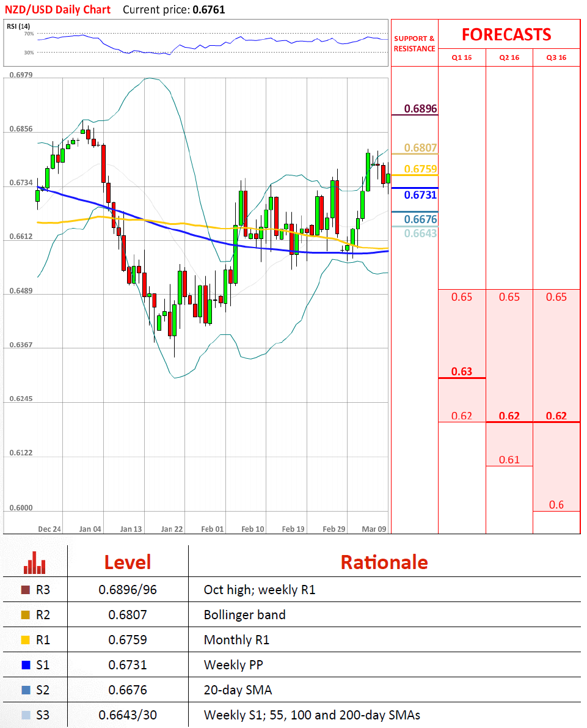Image resolution: width=587 pixels, height=728 pixels.
Task: Click the RSI 70% threshold label
Action: click(29, 34)
